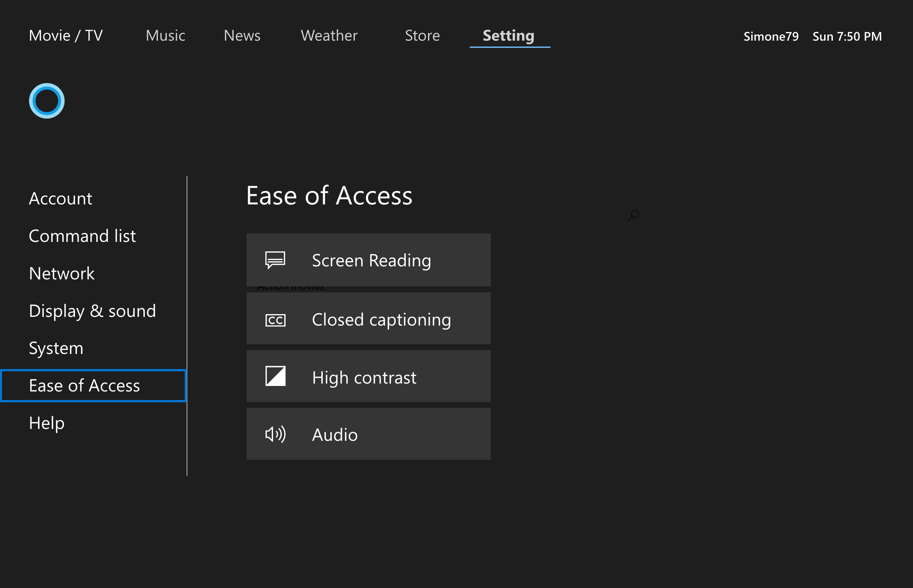This screenshot has width=913, height=588.
Task: Select the Setting tab
Action: tap(509, 36)
